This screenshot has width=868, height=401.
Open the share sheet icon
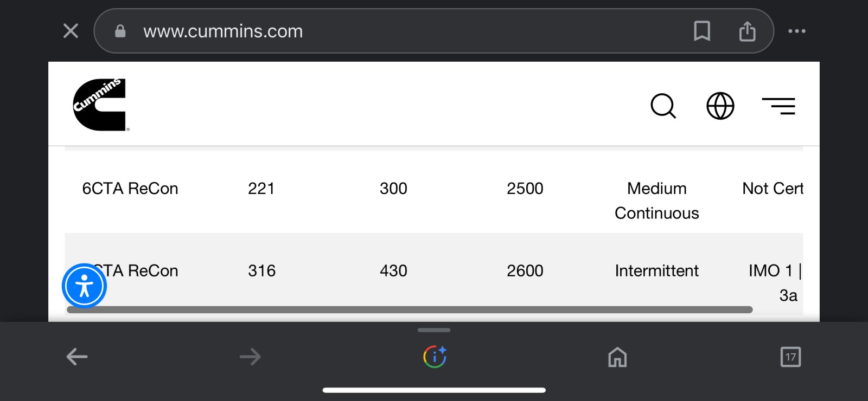pos(747,31)
